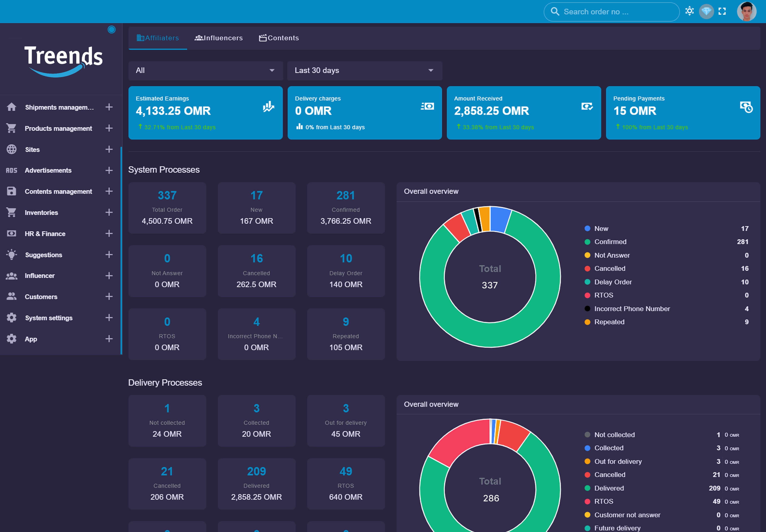
Task: Click the Advertisements ADS icon
Action: [x=12, y=170]
